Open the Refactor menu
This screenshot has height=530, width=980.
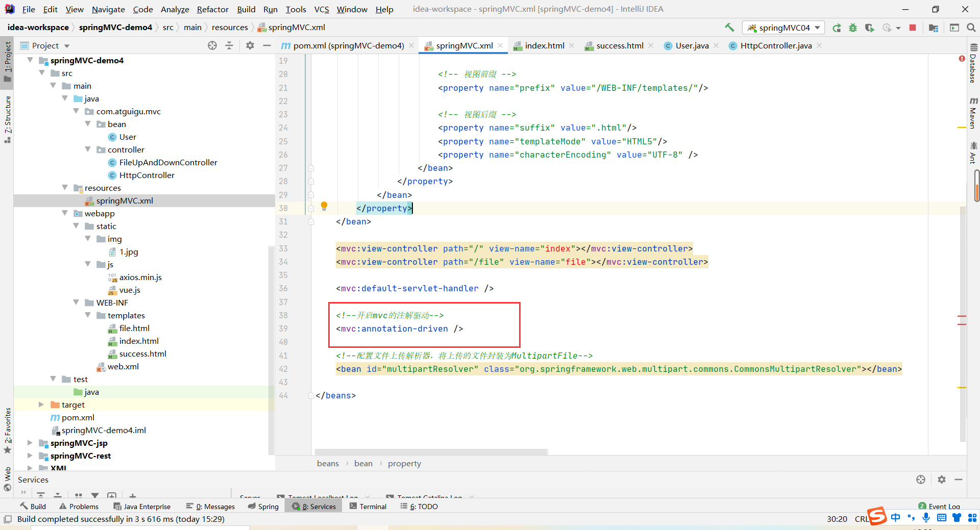click(212, 9)
